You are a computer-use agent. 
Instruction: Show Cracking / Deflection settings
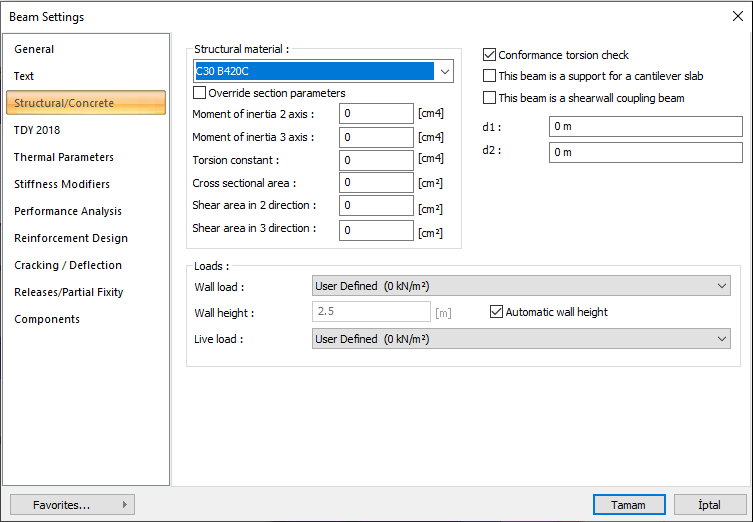[68, 265]
